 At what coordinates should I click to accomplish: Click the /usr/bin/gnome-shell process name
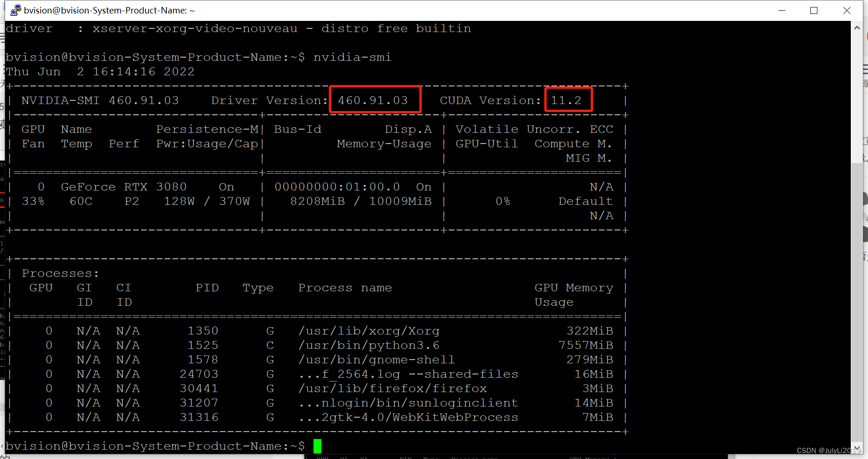coord(377,360)
